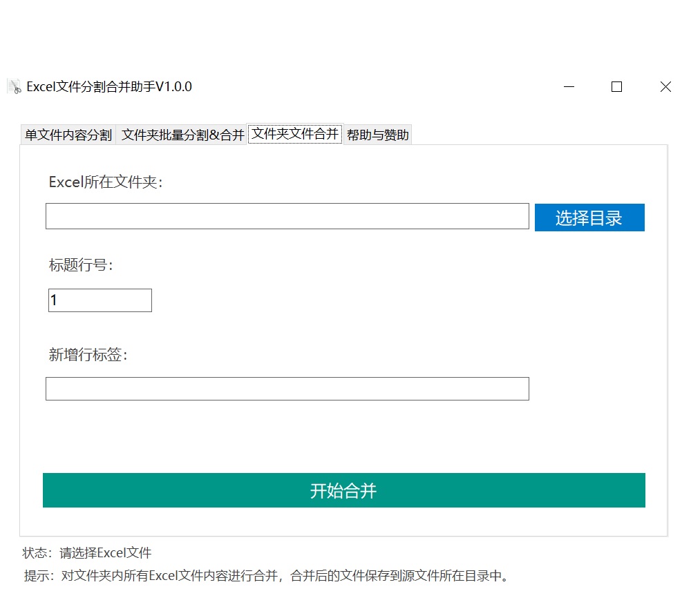Focus the 新增行标签 text box
This screenshot has height=589, width=700.
pyautogui.click(x=287, y=389)
